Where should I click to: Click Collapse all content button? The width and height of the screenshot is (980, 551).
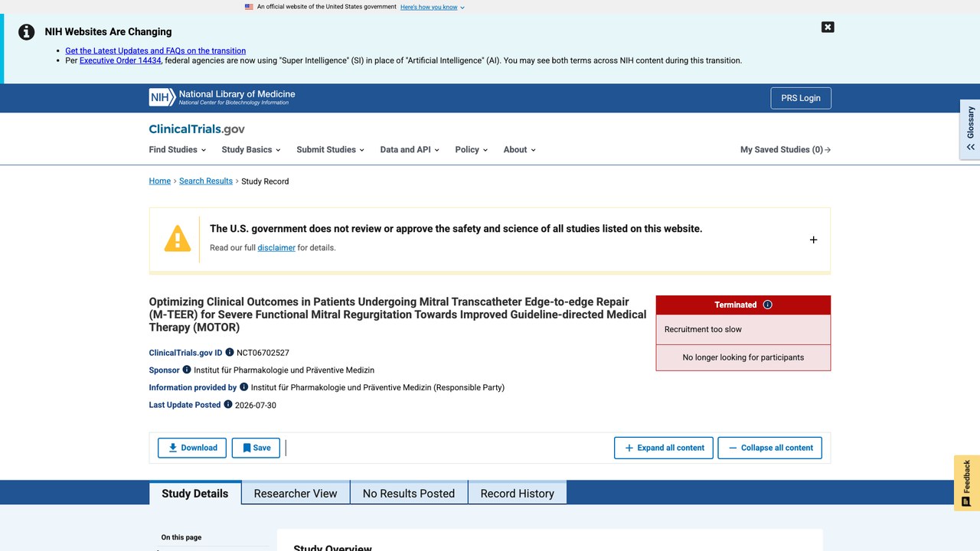770,448
